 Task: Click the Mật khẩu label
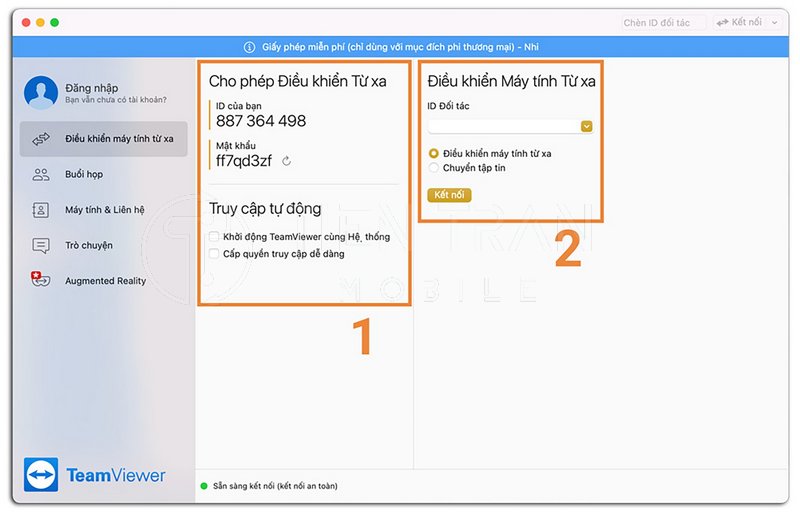(x=235, y=145)
